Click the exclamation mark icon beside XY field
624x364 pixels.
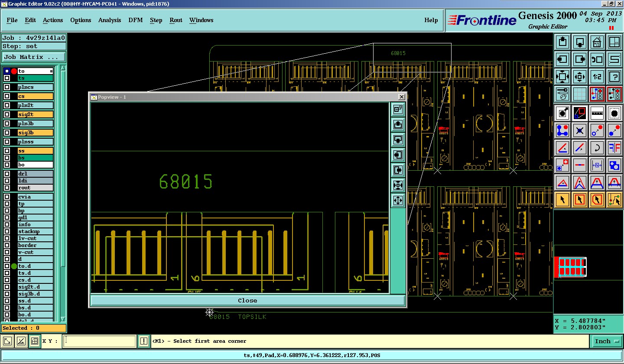(x=144, y=341)
